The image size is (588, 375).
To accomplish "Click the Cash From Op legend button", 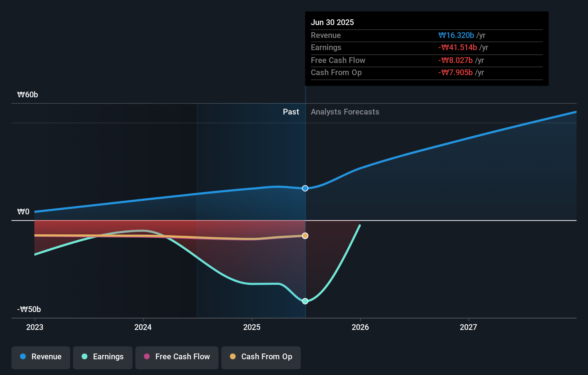I will click(261, 357).
